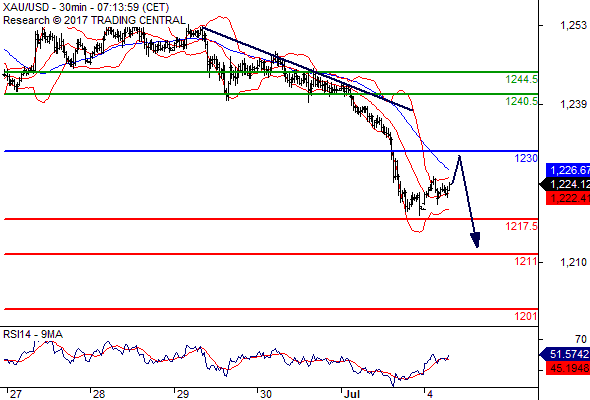This screenshot has height=400, width=590.
Task: Click the 27 date axis label
Action: 15,394
